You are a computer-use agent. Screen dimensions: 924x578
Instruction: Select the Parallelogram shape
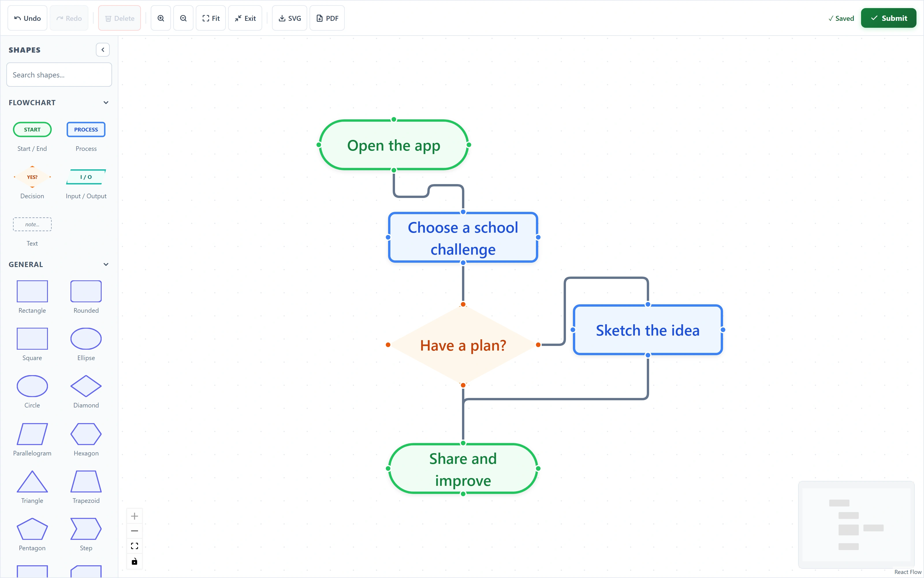coord(32,440)
